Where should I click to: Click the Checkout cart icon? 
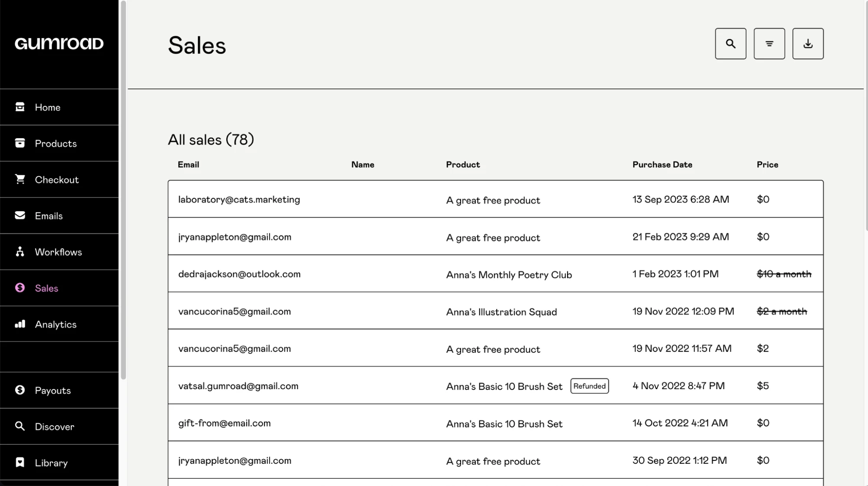click(20, 179)
